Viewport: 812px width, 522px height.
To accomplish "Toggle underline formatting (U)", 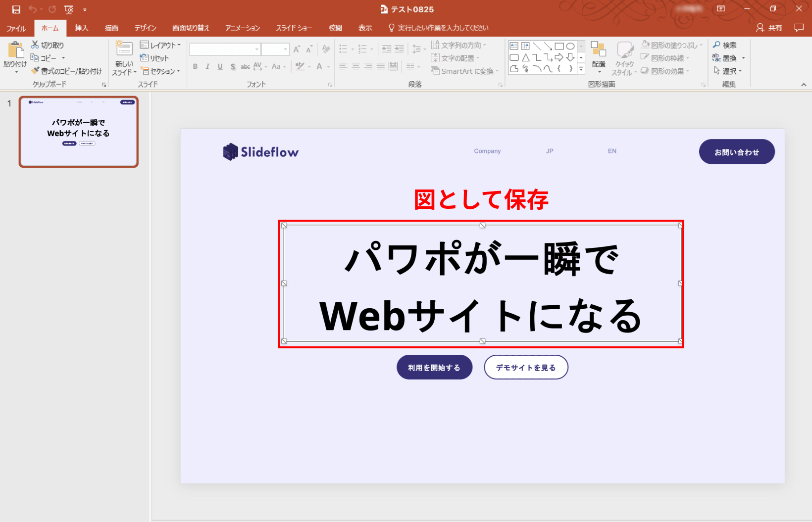I will [x=220, y=66].
